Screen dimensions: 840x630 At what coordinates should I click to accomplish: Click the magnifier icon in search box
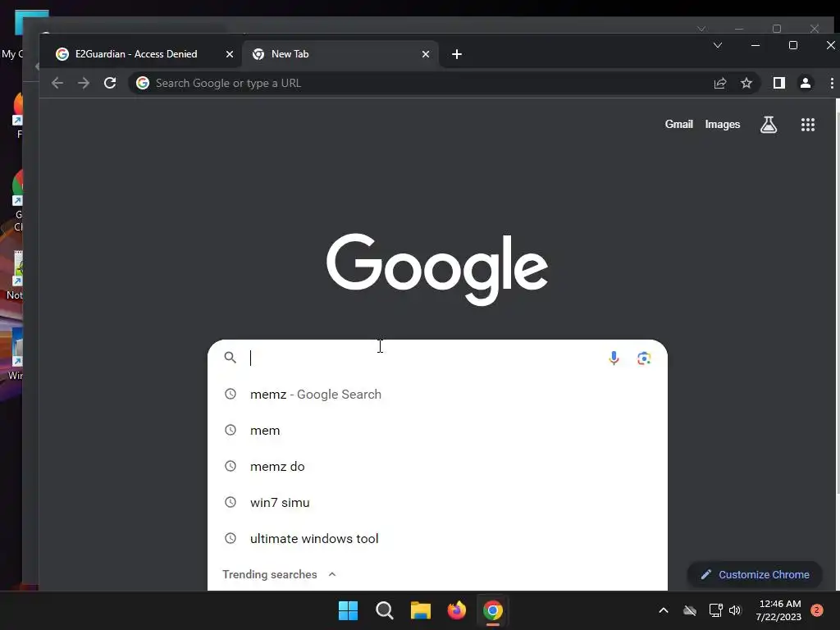230,358
